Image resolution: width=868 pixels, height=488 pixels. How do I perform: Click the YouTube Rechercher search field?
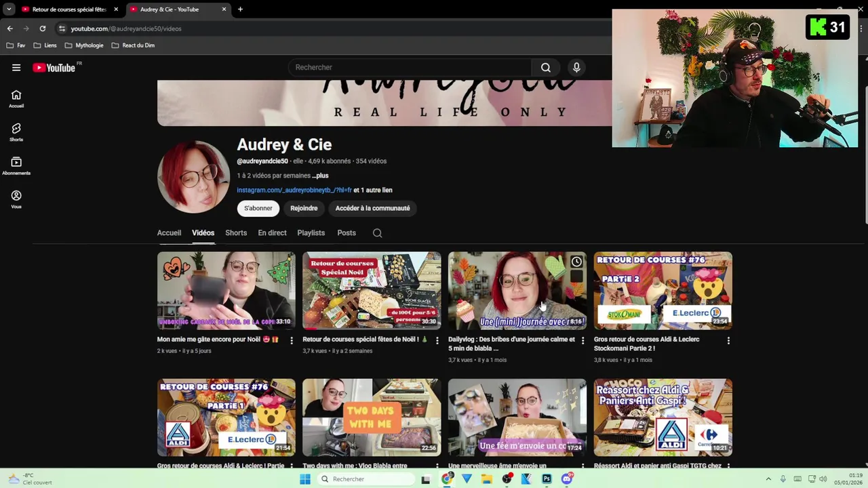point(410,68)
